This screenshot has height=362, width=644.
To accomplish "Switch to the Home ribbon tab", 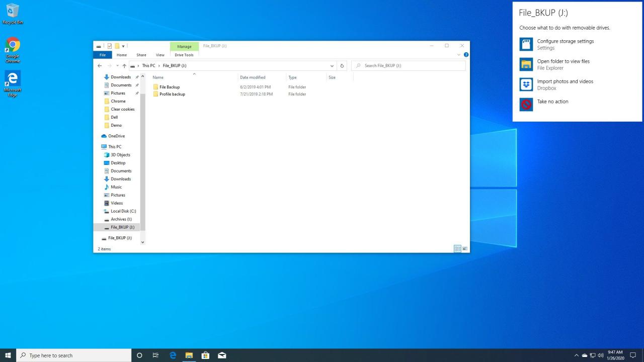I will [x=122, y=55].
